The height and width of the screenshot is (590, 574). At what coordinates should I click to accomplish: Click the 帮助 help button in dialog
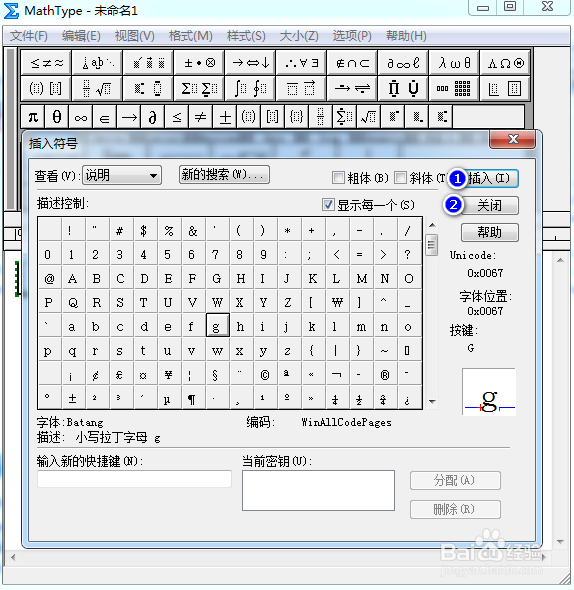point(489,232)
